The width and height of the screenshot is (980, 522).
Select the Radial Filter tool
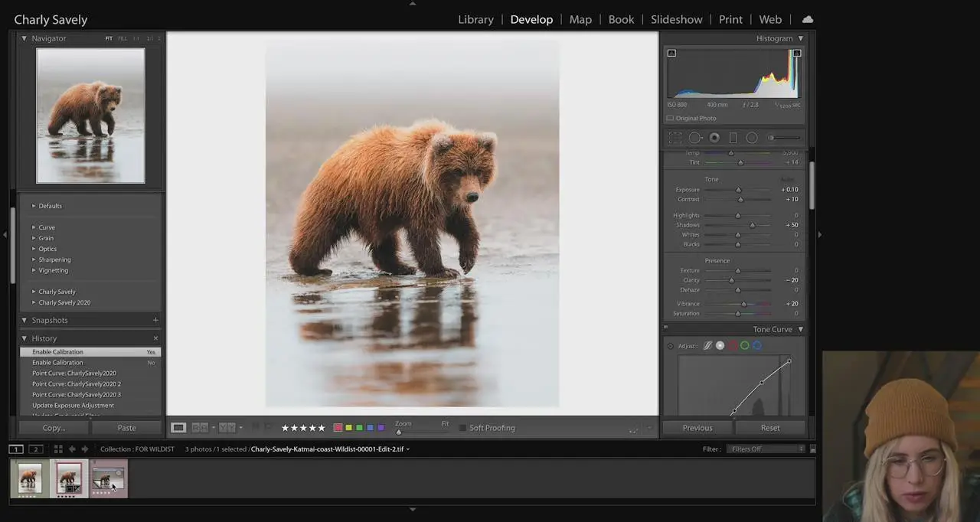pyautogui.click(x=752, y=138)
